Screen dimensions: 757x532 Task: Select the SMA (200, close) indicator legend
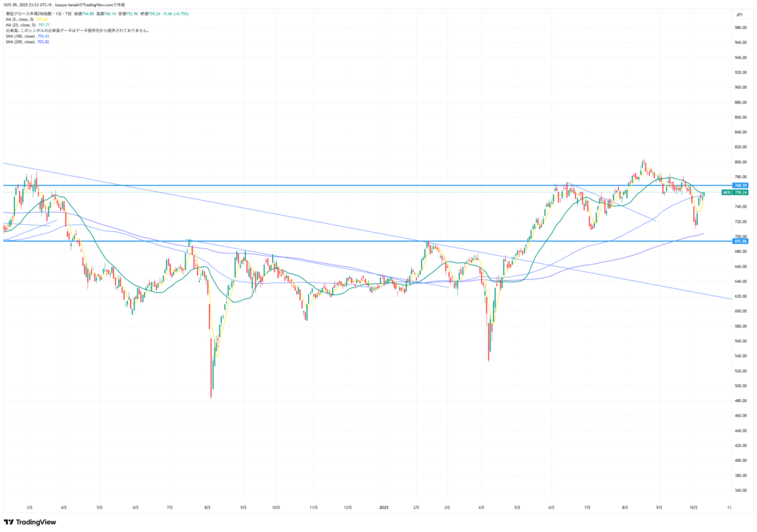(27, 42)
